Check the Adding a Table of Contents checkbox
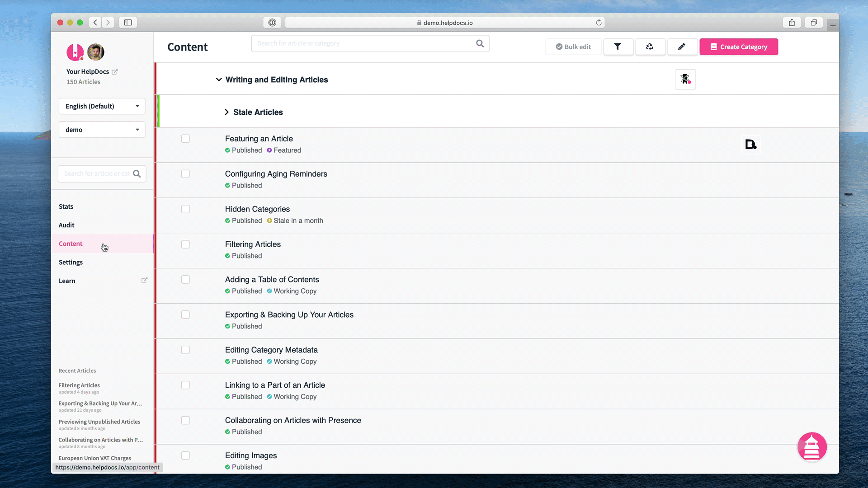Screen dimensions: 868x488 (185, 280)
